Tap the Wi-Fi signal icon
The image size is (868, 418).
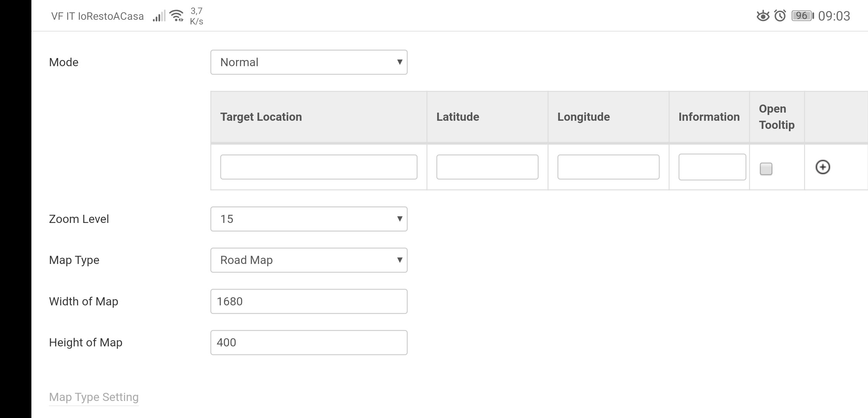click(177, 16)
